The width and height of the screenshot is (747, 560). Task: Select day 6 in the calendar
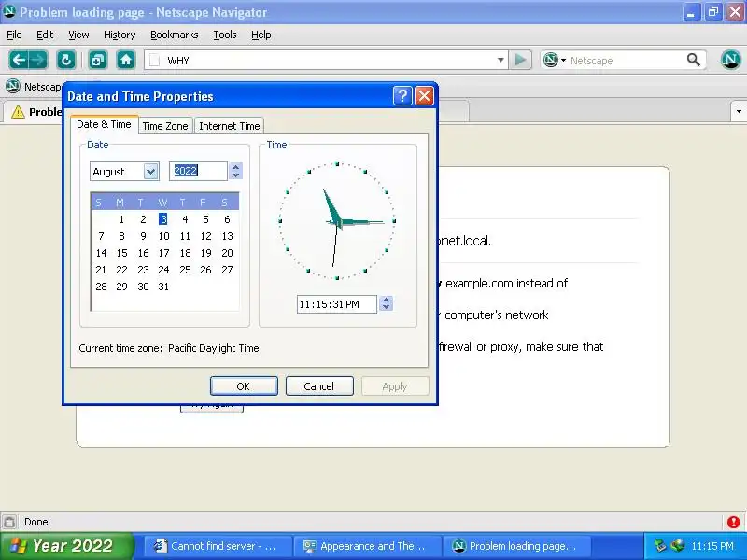[x=227, y=219]
